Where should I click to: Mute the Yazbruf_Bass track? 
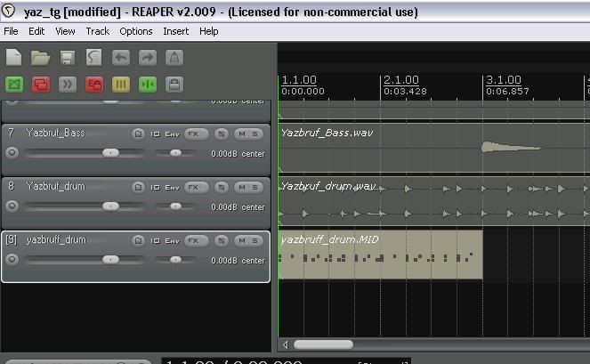[242, 134]
